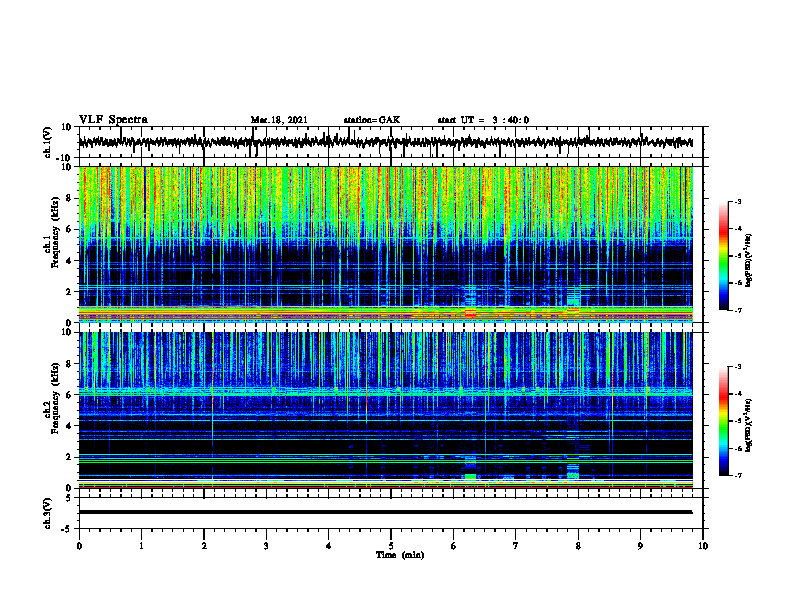Screen dimensions: 792x612
Task: Click the 4 kHz tick label on ch.1 spectrogram
Action: pos(69,261)
